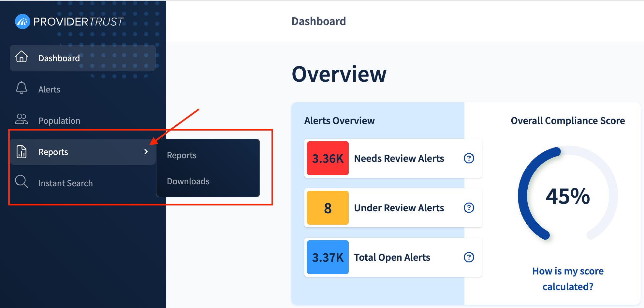Open 'How is my score calculated?' link
Image resolution: width=644 pixels, height=308 pixels.
(568, 279)
